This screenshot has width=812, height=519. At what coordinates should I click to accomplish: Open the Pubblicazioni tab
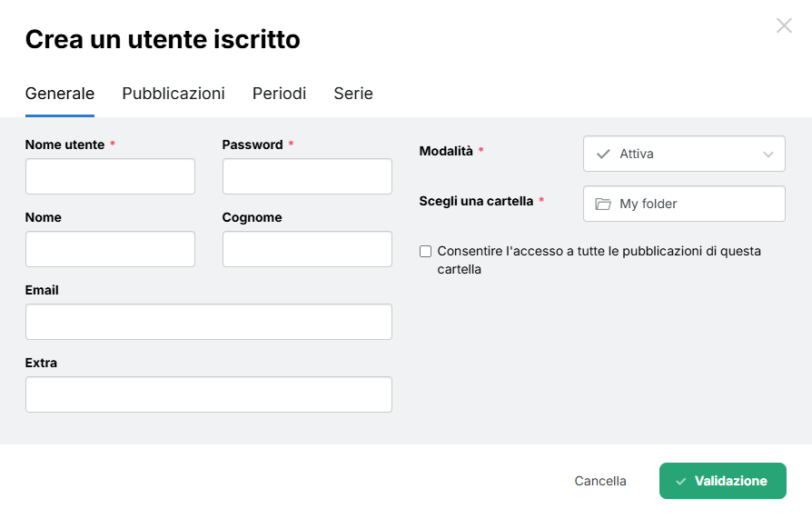pyautogui.click(x=173, y=94)
